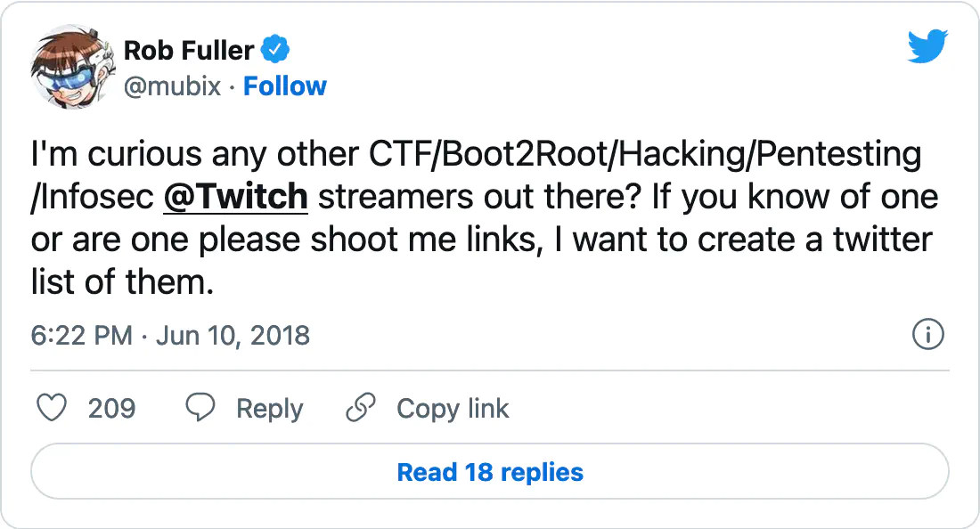Click the Jun 10, 2018 date
This screenshot has width=980, height=529.
[233, 336]
